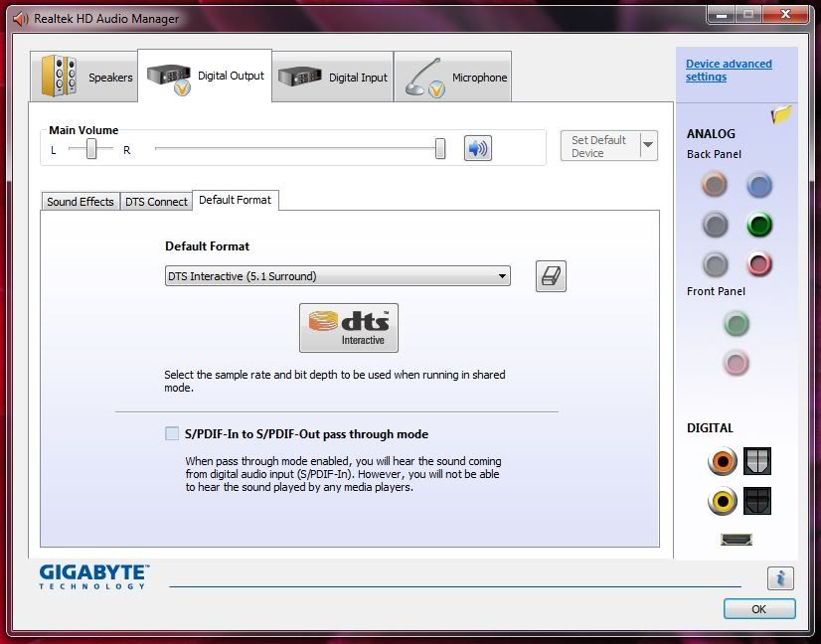Mute the main volume speaker icon

point(478,149)
